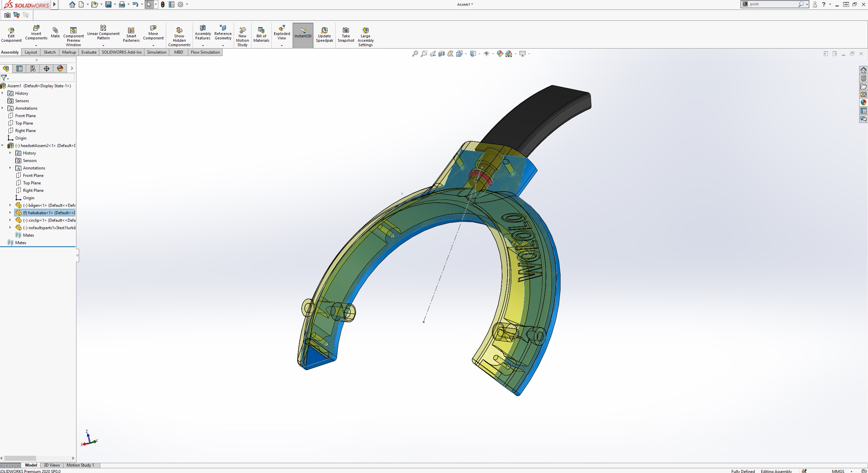868x473 pixels.
Task: Switch to the Sketch tab
Action: [x=50, y=52]
